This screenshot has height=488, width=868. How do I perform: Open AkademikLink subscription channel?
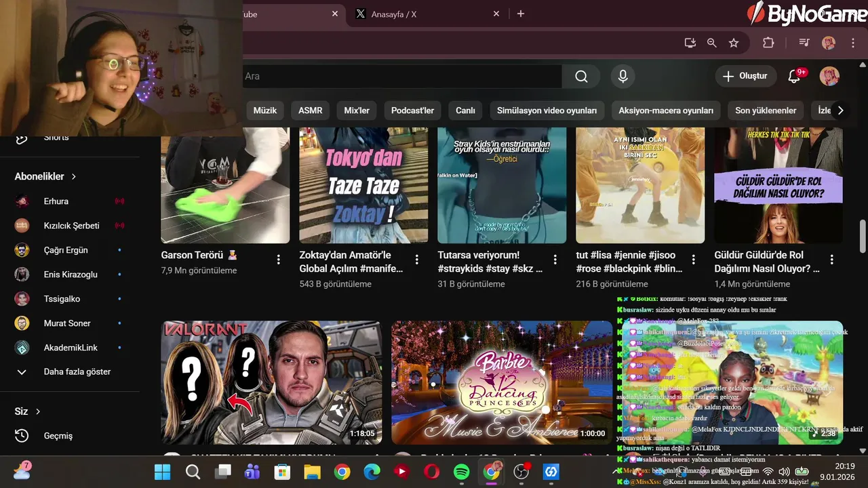coord(70,348)
